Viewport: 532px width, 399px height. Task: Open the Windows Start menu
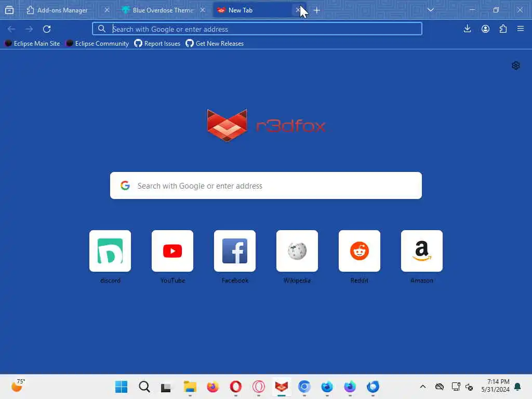121,387
